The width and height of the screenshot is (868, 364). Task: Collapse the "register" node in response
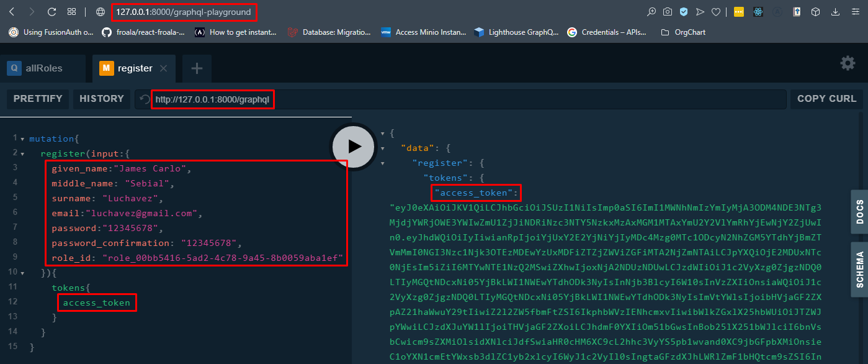[383, 163]
